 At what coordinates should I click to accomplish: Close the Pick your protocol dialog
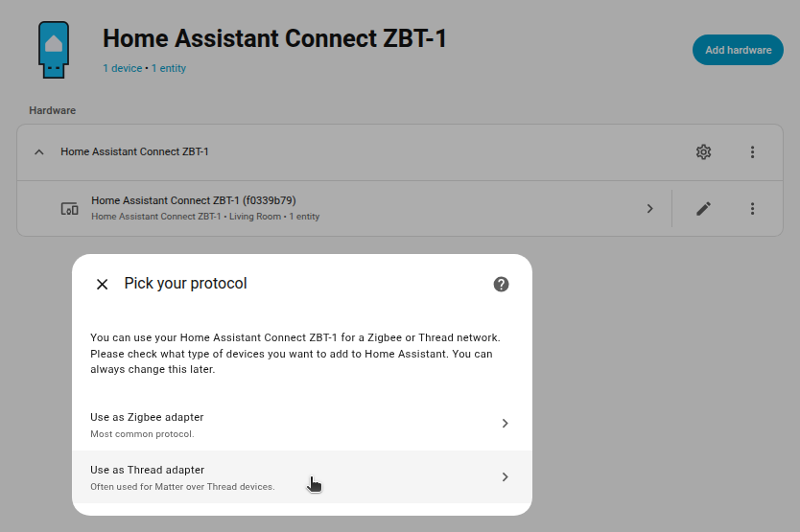tap(102, 284)
